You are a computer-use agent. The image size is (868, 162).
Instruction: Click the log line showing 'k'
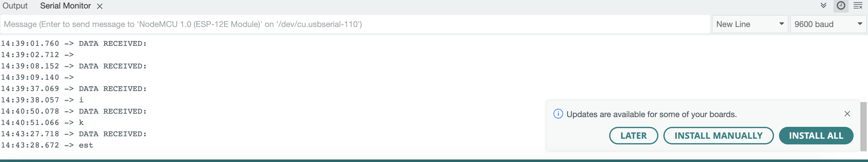[x=42, y=123]
